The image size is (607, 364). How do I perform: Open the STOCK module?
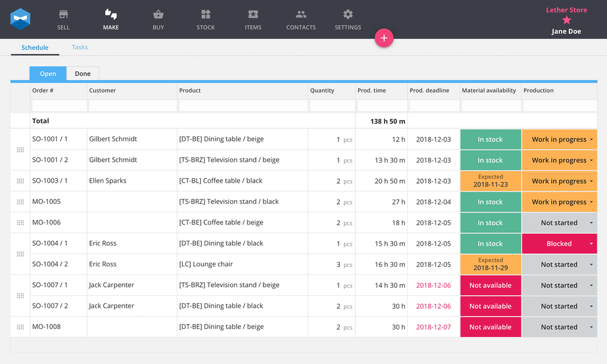tap(205, 19)
